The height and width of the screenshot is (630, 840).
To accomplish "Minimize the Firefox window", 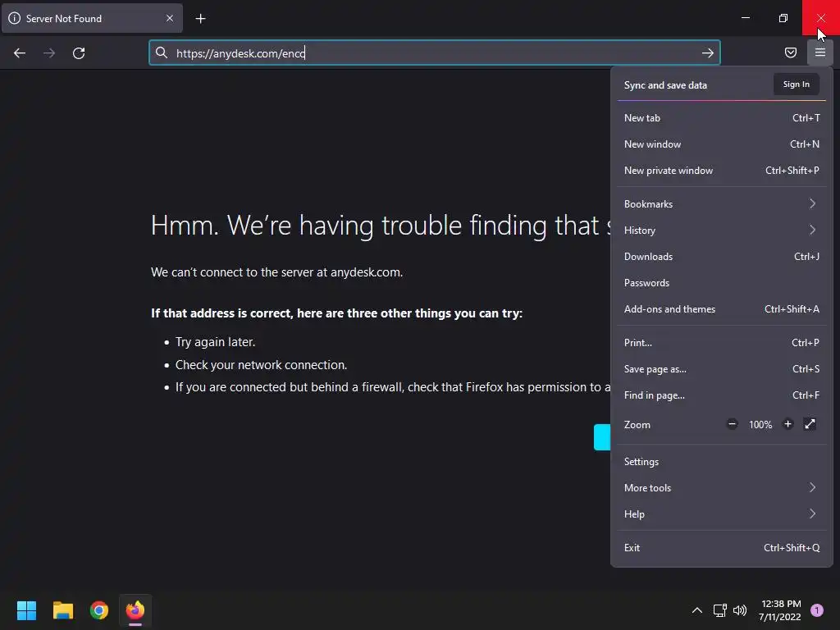I will [746, 18].
